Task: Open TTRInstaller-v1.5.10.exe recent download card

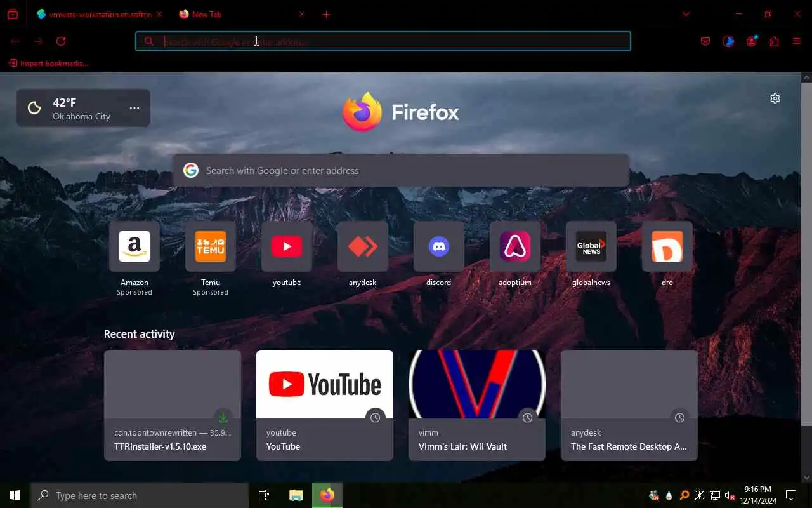Action: [173, 405]
